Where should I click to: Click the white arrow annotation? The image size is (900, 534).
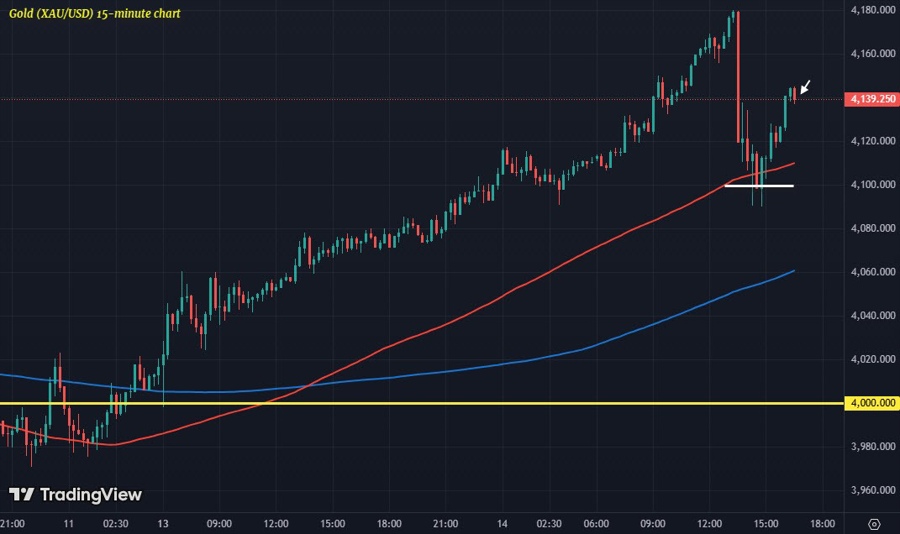coord(806,87)
